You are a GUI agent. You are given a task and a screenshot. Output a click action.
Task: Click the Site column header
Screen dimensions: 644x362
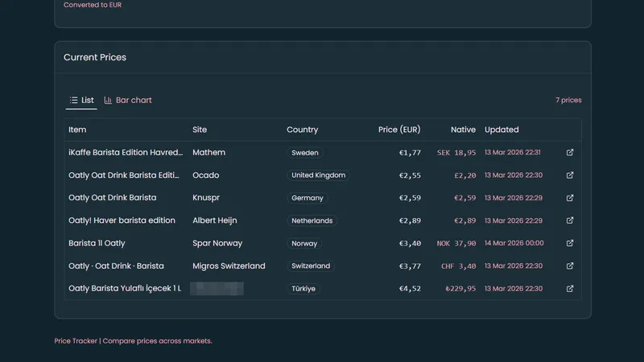coord(200,130)
